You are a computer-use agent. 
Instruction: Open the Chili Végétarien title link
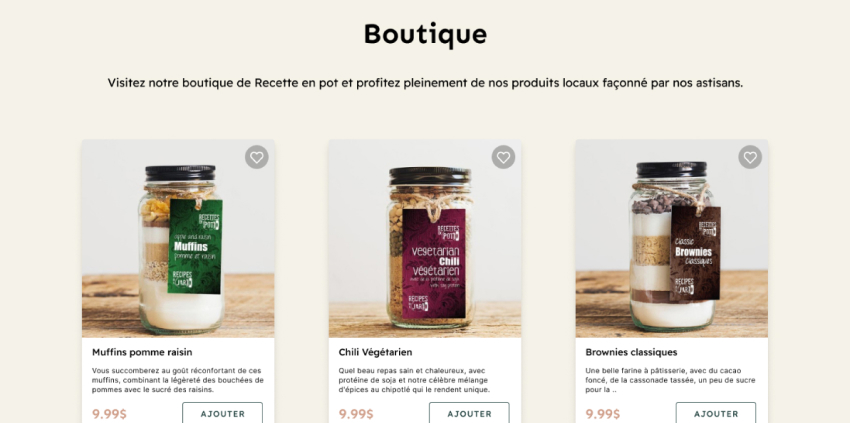click(x=375, y=352)
